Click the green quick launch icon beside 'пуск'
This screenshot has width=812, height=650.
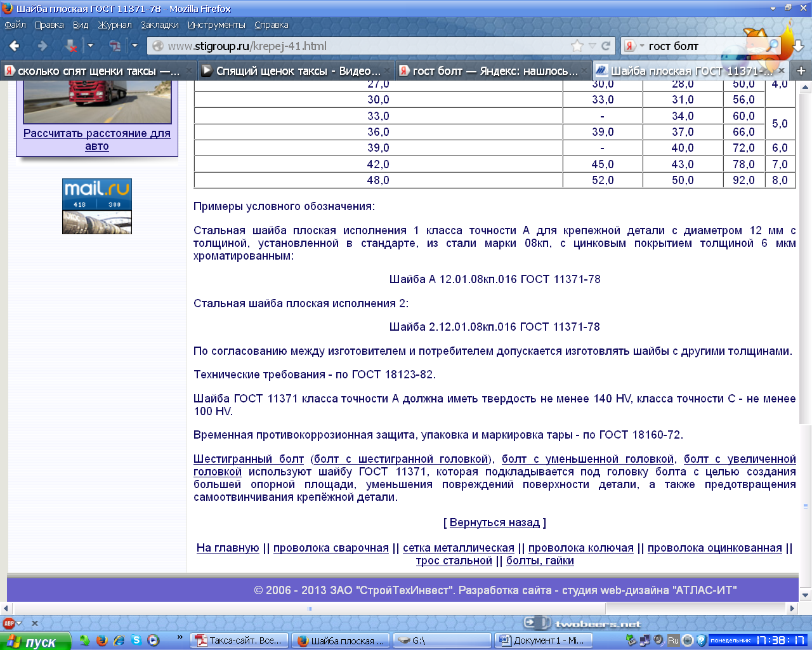point(84,640)
